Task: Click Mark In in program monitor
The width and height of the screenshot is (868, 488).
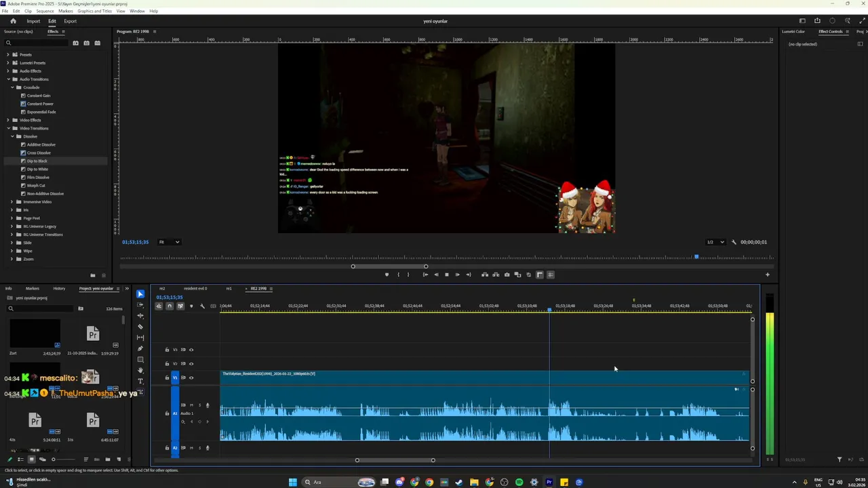Action: click(398, 274)
